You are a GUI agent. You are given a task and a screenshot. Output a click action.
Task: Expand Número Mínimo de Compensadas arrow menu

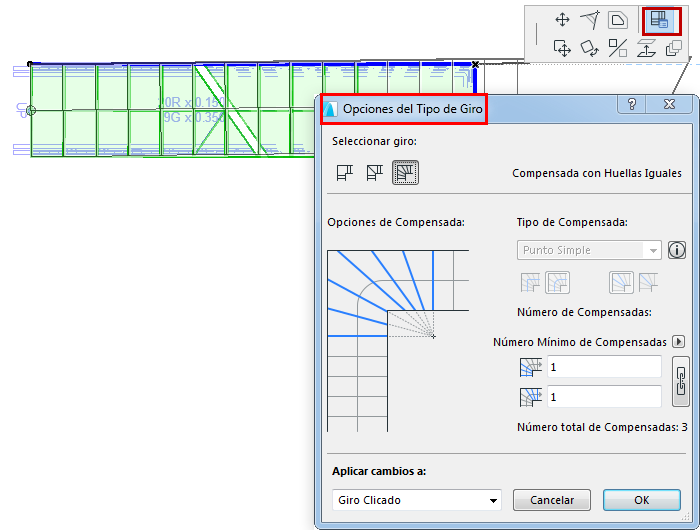click(x=679, y=342)
